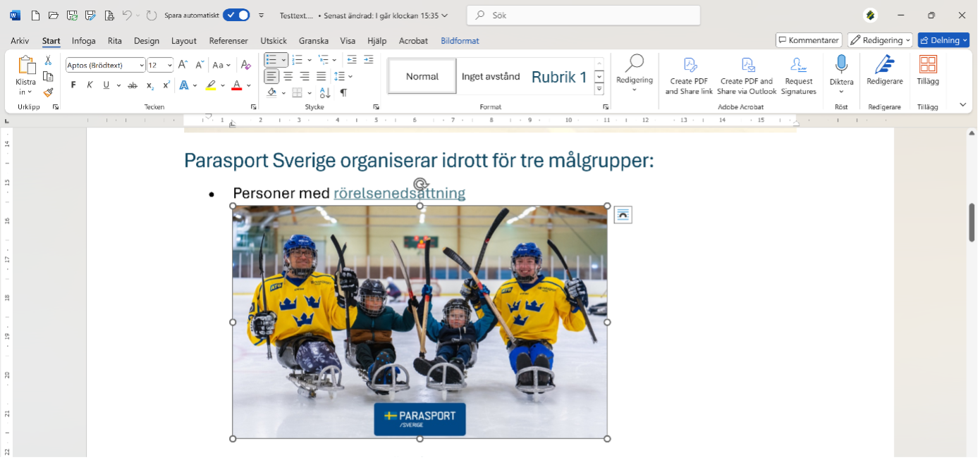
Task: Click the Copy icon in Urklipp
Action: click(x=48, y=76)
